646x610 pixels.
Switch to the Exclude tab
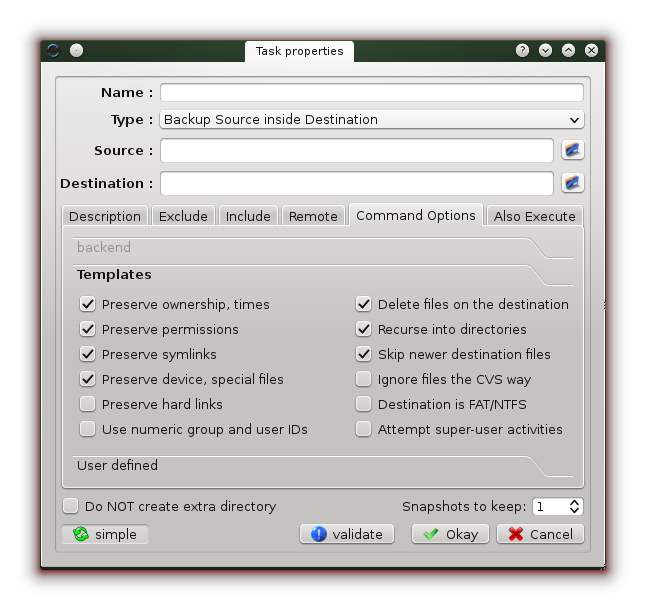(183, 216)
